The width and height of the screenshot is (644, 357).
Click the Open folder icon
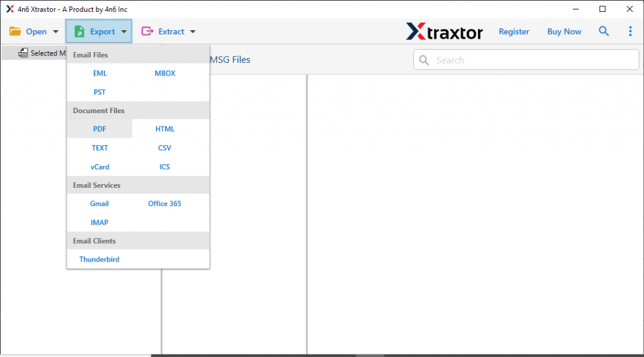coord(15,31)
